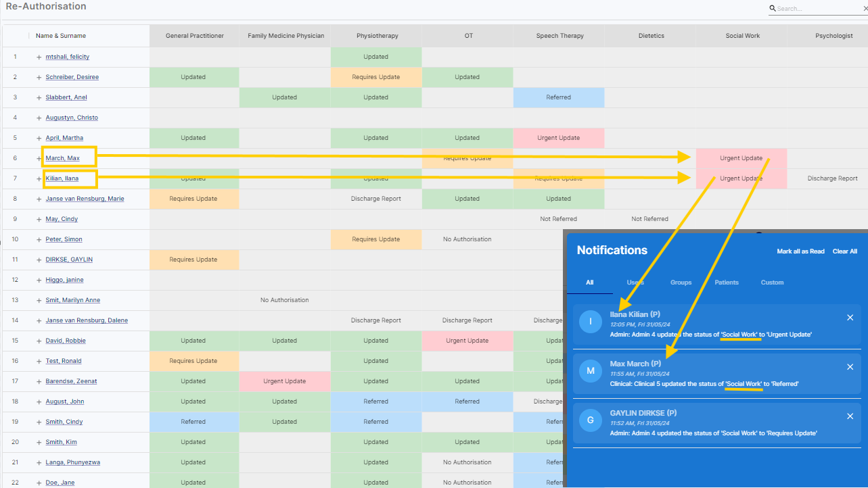This screenshot has width=868, height=488.
Task: Expand row for mtshali, felicity
Action: pos(39,57)
